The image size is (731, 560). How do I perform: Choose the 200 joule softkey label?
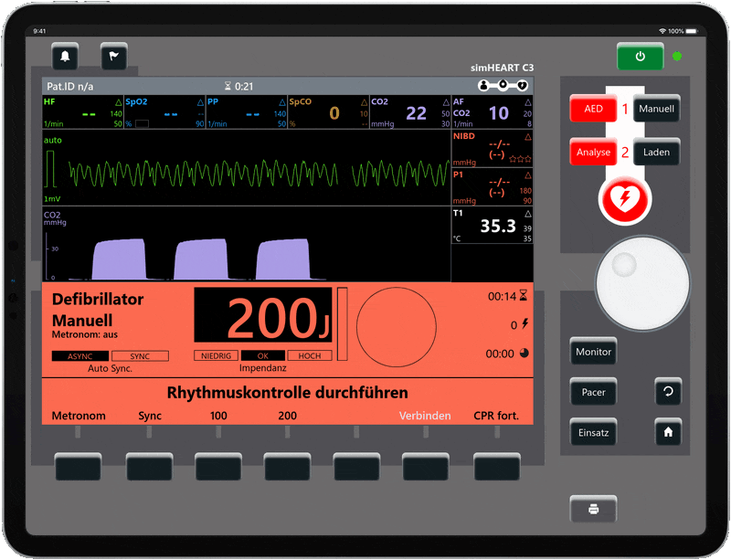pos(287,415)
